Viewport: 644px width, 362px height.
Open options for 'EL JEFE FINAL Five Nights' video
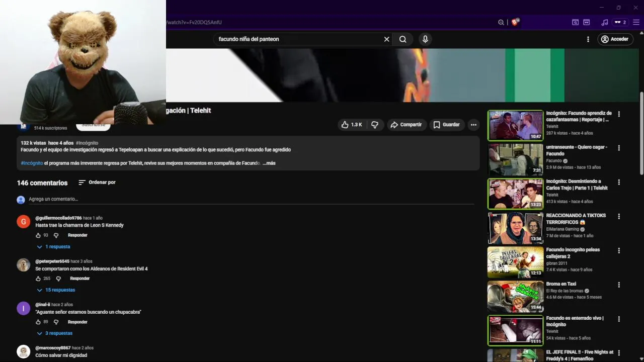619,353
